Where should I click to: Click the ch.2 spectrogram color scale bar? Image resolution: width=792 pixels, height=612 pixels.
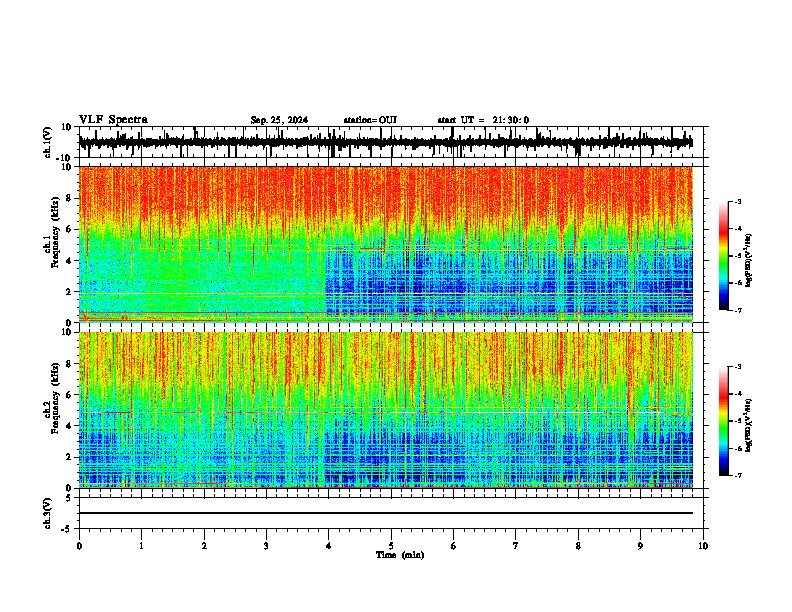click(x=723, y=421)
